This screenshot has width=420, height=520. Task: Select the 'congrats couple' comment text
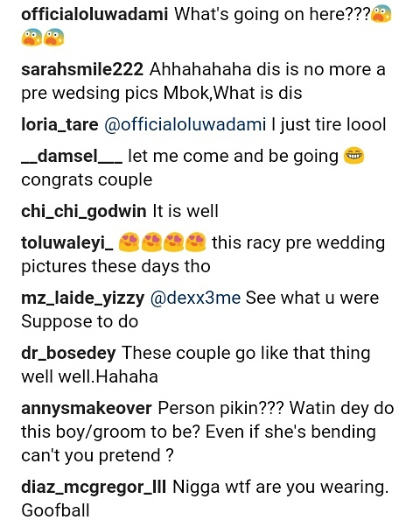pyautogui.click(x=87, y=180)
